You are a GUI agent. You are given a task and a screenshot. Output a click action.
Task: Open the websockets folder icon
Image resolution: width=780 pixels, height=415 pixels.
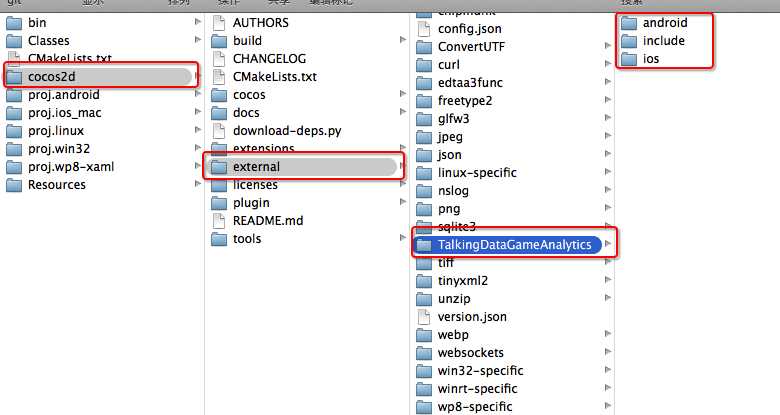[424, 353]
